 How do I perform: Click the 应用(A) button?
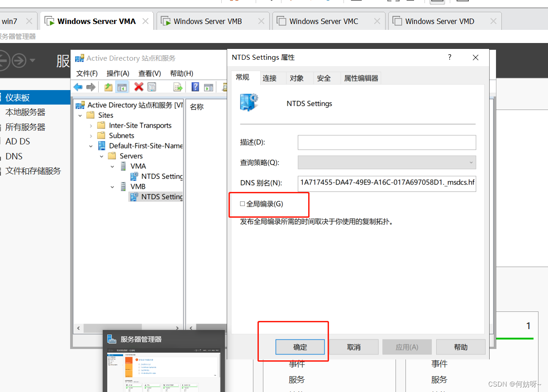pyautogui.click(x=407, y=347)
